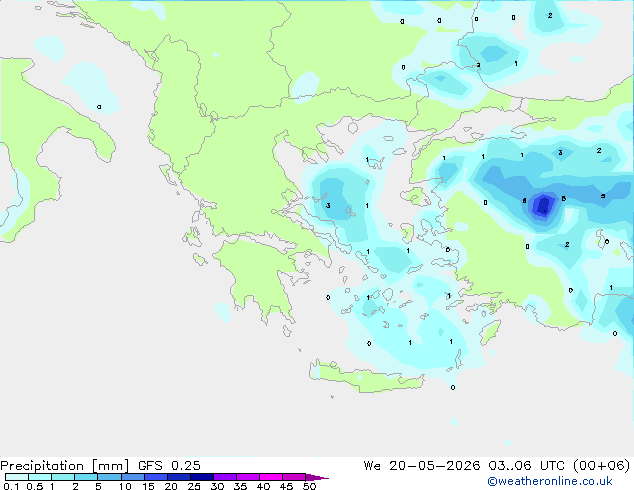Screen dimensions: 634x490
Task: Click the 10 legend scale label
Action: point(125,486)
